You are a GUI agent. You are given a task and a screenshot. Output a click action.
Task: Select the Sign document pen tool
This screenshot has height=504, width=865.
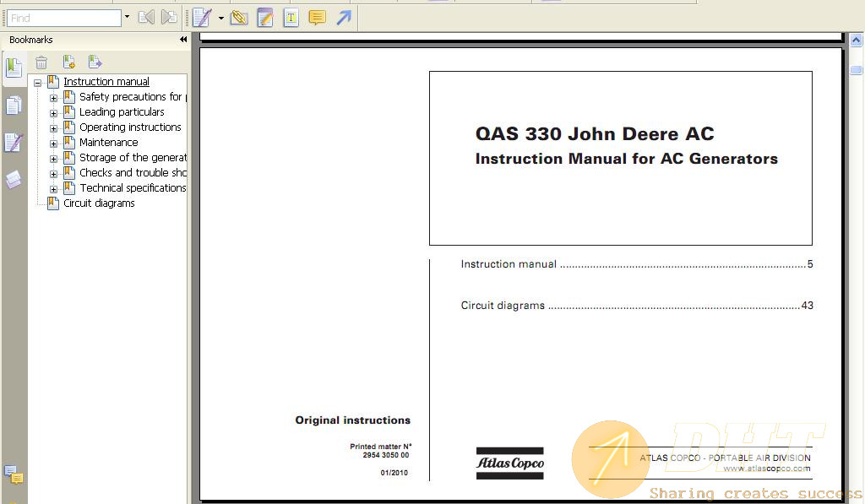(202, 18)
